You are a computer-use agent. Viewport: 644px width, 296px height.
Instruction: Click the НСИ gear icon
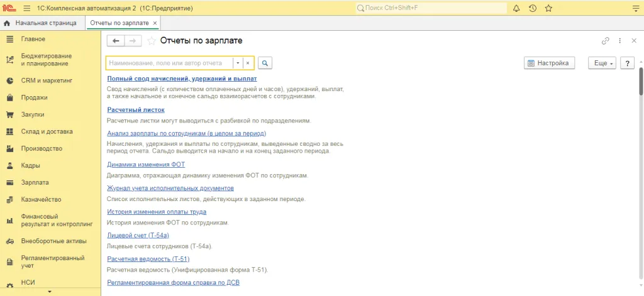coord(10,285)
